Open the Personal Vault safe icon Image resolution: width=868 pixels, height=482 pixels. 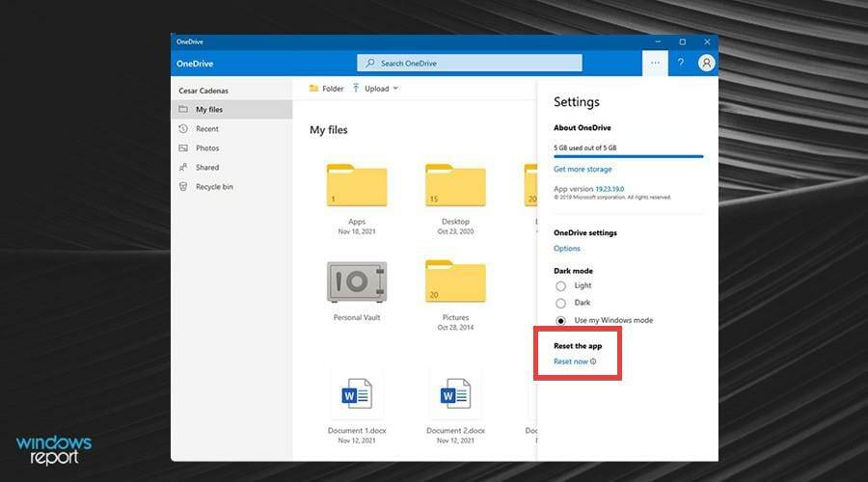(x=357, y=281)
